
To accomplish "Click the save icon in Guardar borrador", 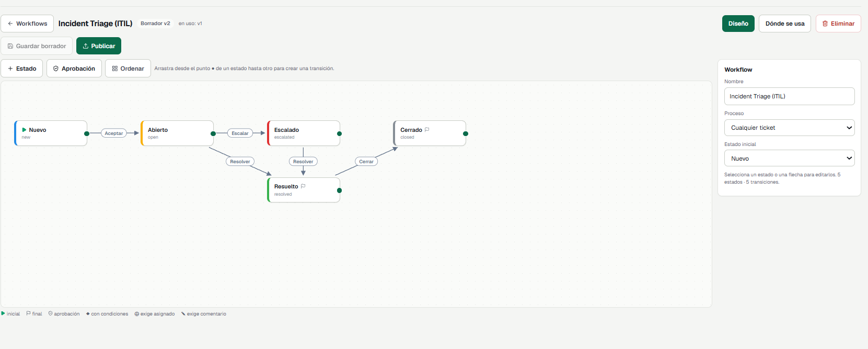I will pyautogui.click(x=10, y=46).
